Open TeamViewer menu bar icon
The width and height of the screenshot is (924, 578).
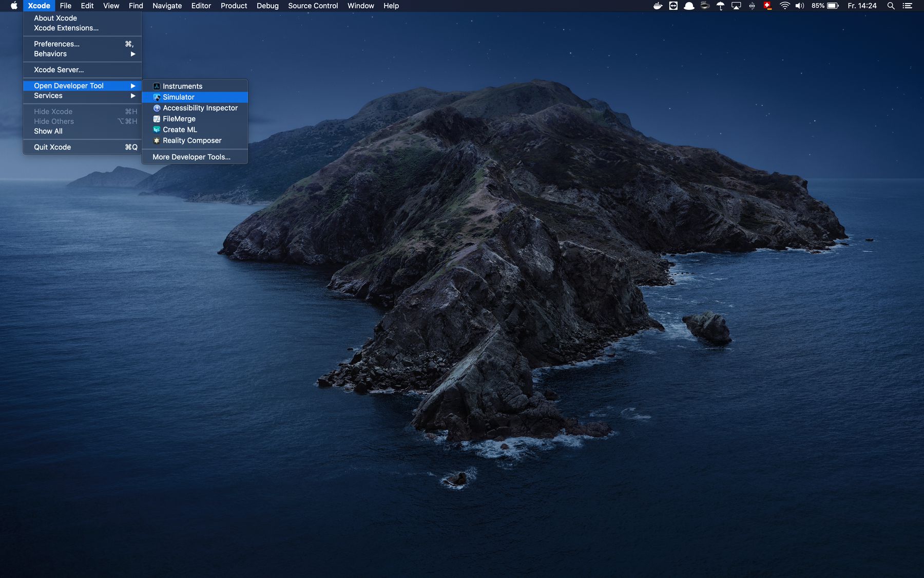(x=673, y=6)
